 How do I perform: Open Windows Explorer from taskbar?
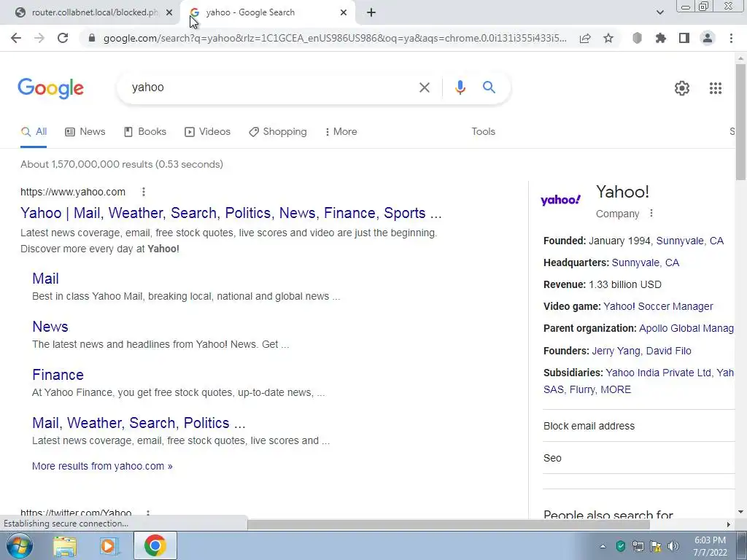tap(64, 546)
